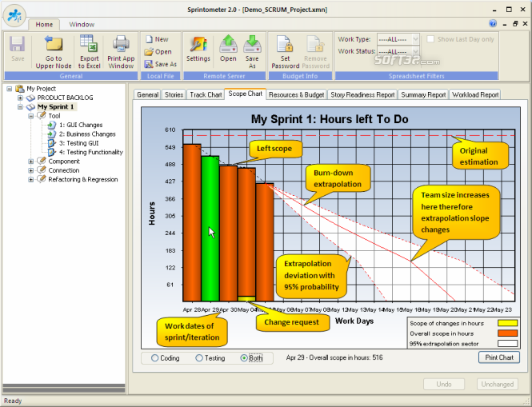Open story 4: Testing Functionality
This screenshot has height=407, width=532.
pyautogui.click(x=91, y=152)
